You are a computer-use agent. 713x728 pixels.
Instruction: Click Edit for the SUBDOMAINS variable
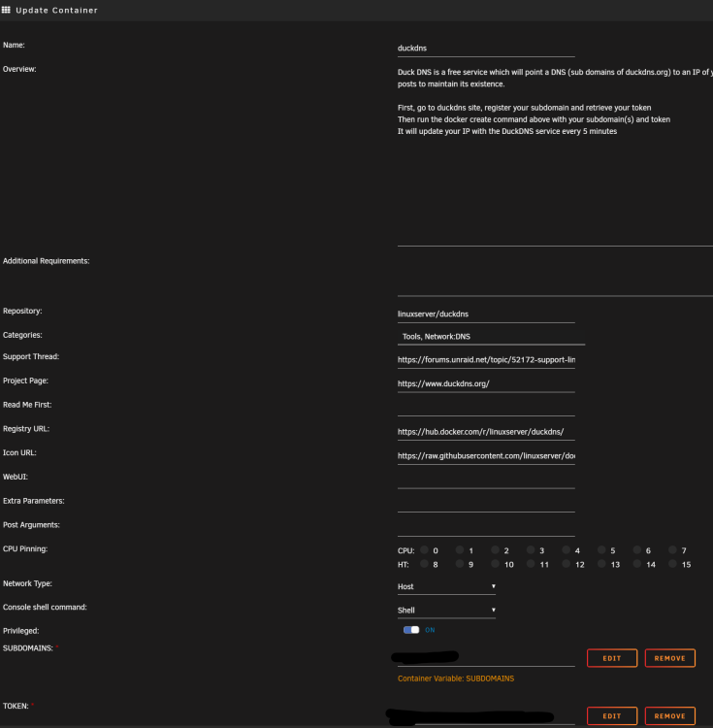[612, 658]
